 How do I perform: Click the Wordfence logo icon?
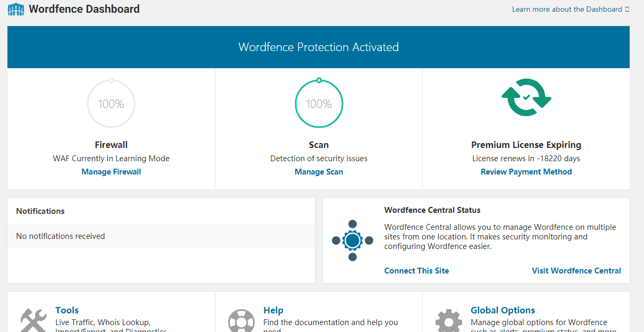click(x=16, y=10)
